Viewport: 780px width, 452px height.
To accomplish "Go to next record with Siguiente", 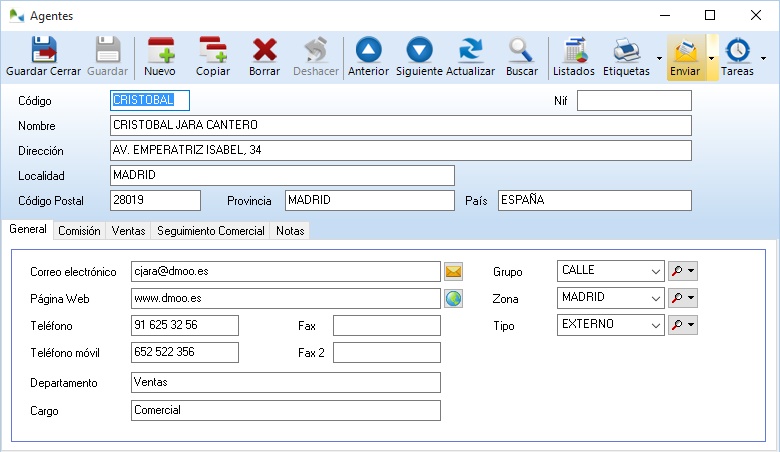I will [x=419, y=57].
